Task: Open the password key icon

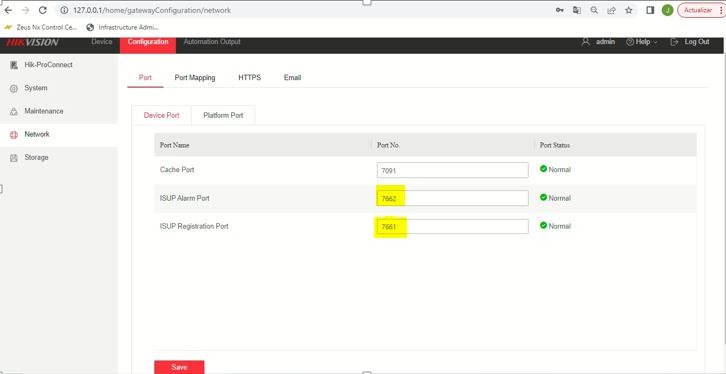Action: point(560,10)
